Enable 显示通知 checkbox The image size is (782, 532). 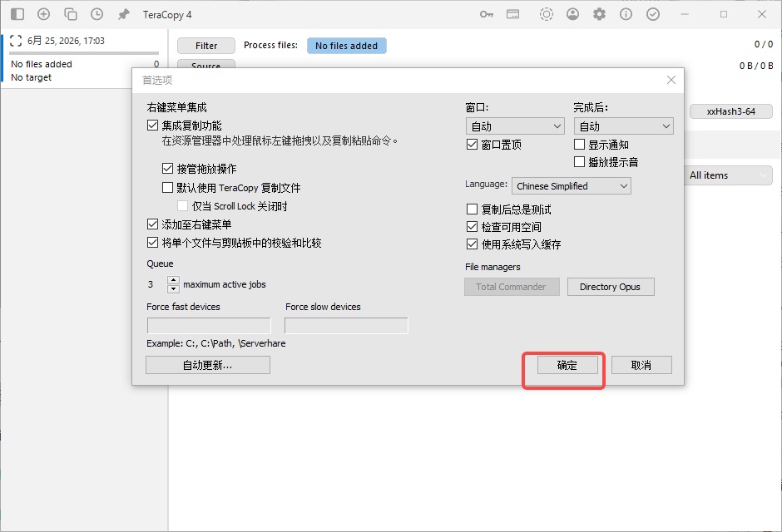point(580,145)
